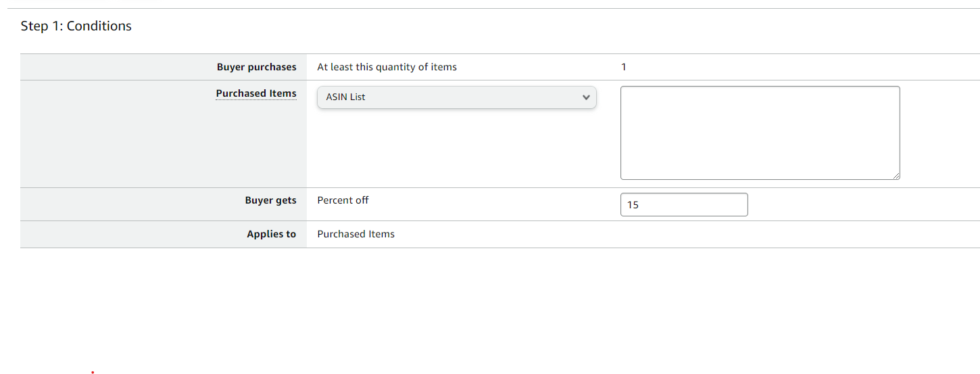The image size is (980, 374).
Task: Click the chevron arrow on ASIN List dropdown
Action: click(x=585, y=97)
